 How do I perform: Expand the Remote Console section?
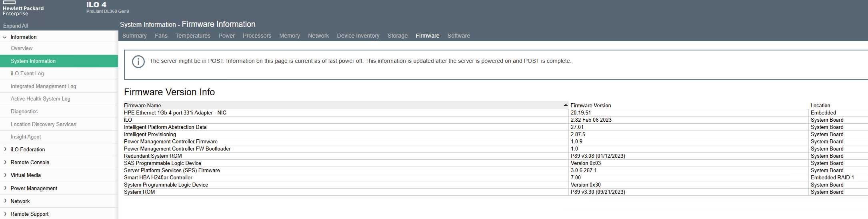(5, 162)
